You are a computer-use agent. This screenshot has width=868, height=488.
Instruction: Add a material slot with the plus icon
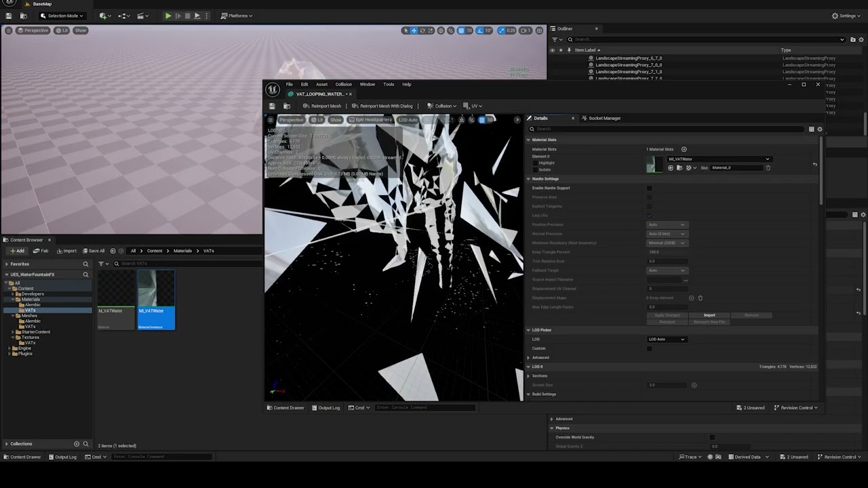point(684,149)
